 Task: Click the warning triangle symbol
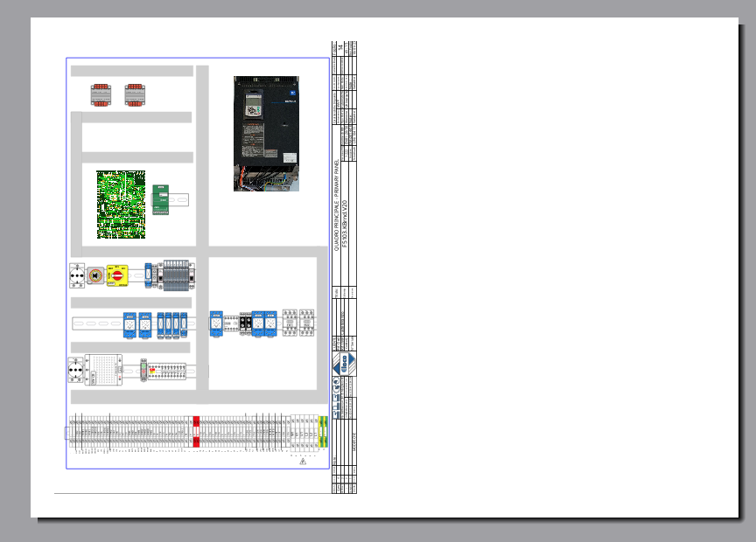pyautogui.click(x=303, y=462)
